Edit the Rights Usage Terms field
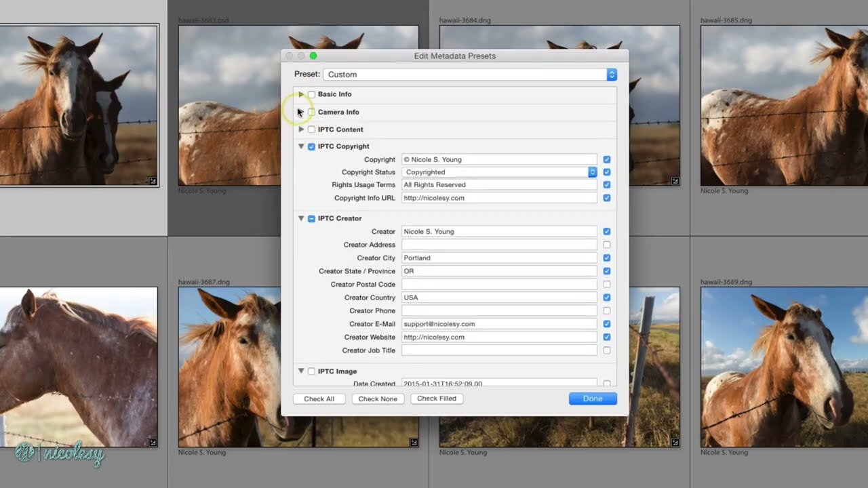 [499, 184]
